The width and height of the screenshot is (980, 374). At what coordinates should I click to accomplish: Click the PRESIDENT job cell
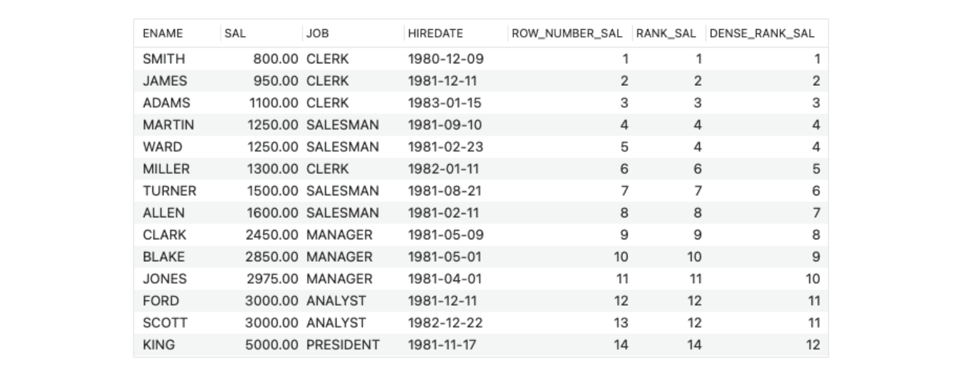pyautogui.click(x=343, y=345)
